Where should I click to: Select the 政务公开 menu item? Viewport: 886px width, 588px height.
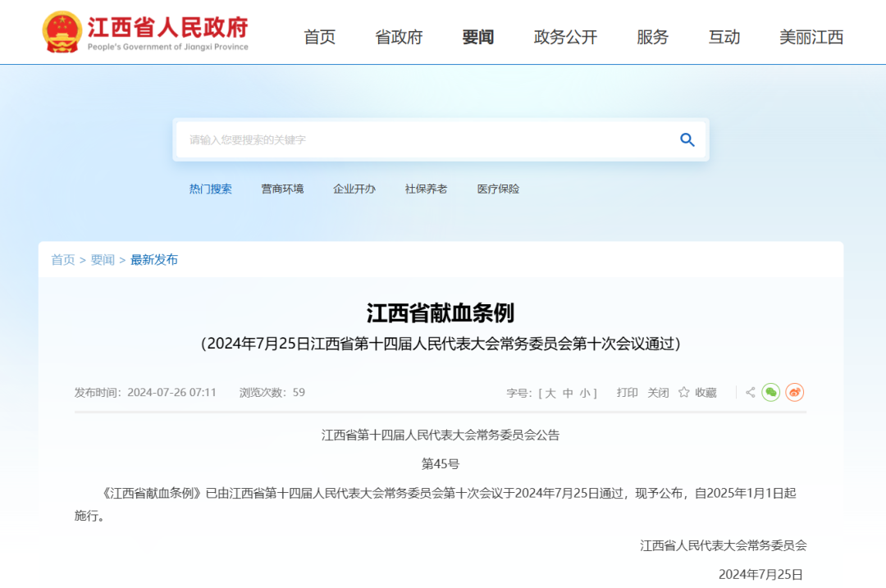point(565,37)
